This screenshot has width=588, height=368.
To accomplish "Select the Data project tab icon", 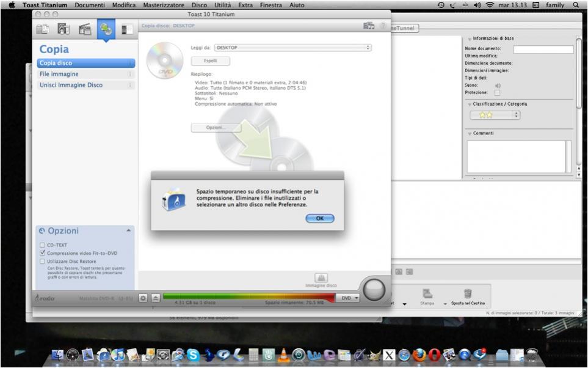I will click(43, 29).
